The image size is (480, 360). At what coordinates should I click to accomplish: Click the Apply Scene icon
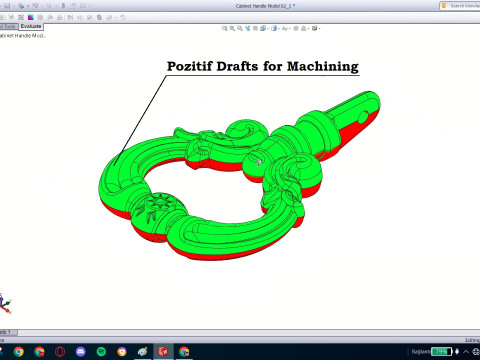coord(303,29)
